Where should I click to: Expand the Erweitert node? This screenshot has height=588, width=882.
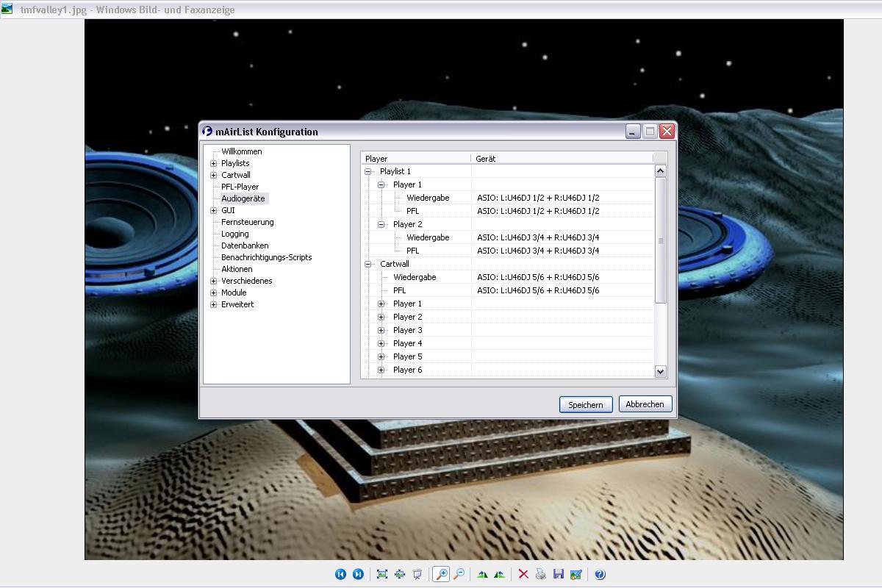[x=213, y=304]
